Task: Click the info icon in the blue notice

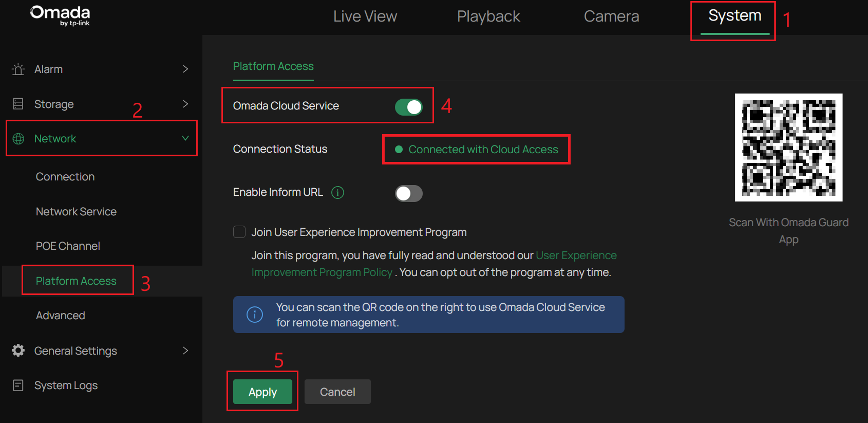Action: click(254, 314)
